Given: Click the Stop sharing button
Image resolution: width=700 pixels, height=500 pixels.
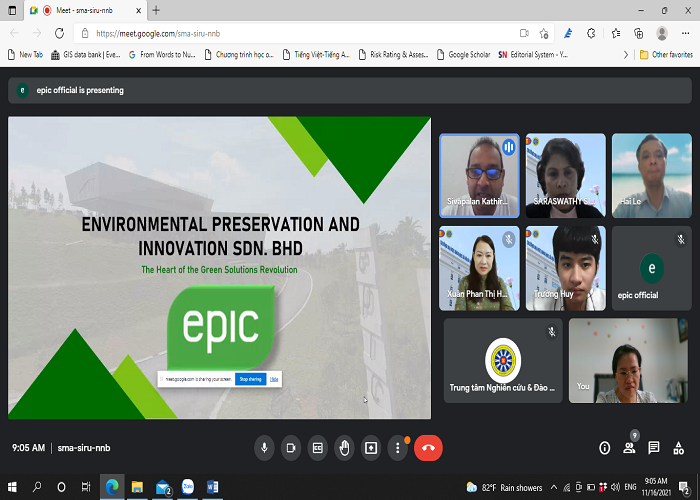Looking at the screenshot, I should [x=249, y=379].
